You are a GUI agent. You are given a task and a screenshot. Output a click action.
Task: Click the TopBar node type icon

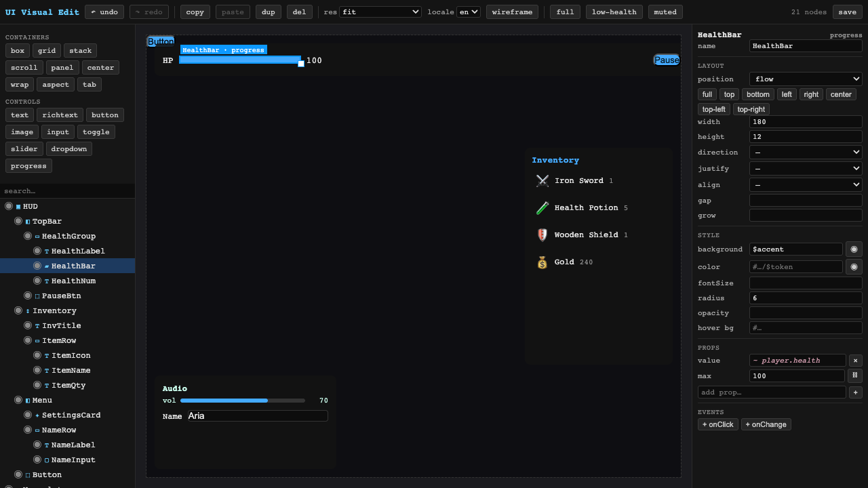coord(28,222)
